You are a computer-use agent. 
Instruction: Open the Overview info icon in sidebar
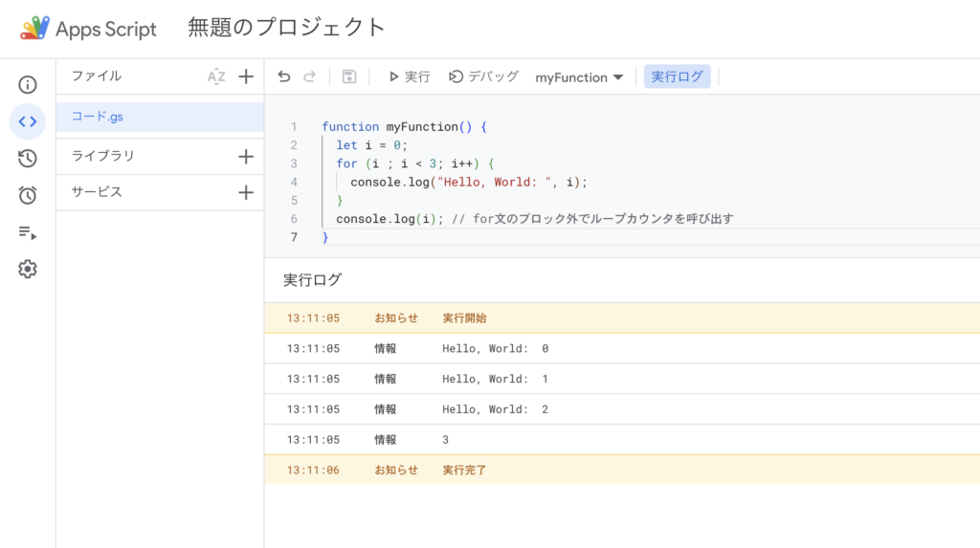pyautogui.click(x=28, y=85)
